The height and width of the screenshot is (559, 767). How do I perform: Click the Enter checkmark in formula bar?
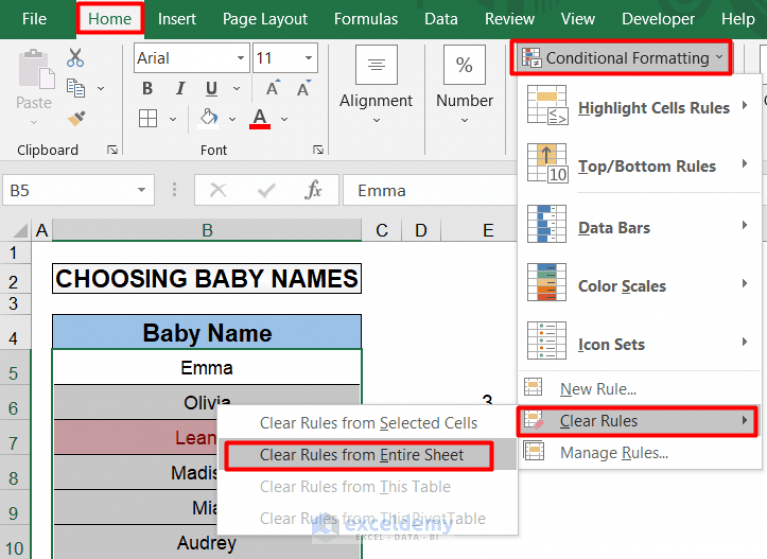[266, 190]
